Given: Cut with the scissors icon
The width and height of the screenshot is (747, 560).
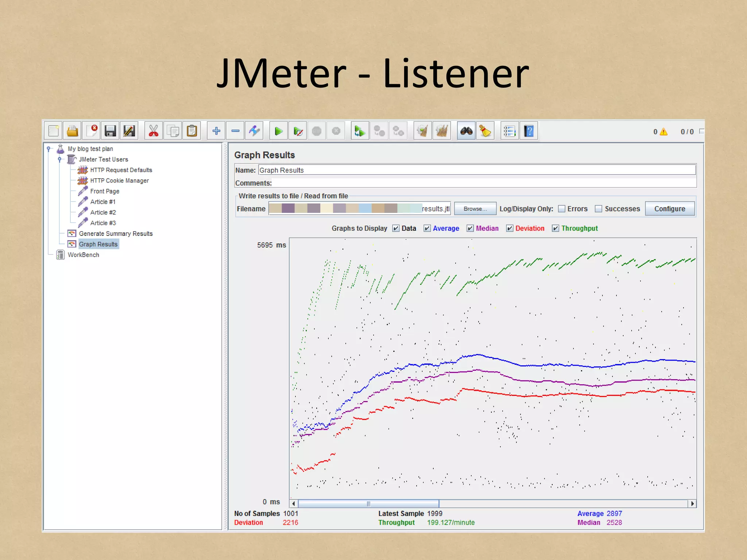Looking at the screenshot, I should point(154,131).
